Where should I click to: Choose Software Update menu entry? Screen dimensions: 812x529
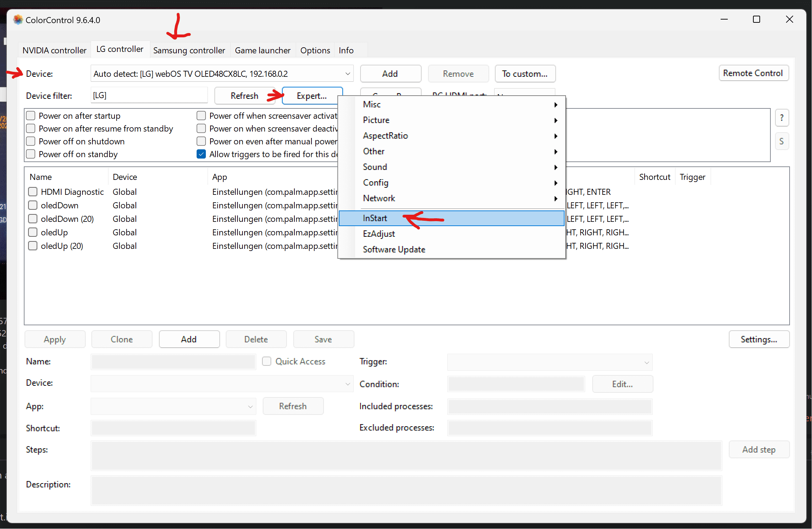(x=452, y=249)
